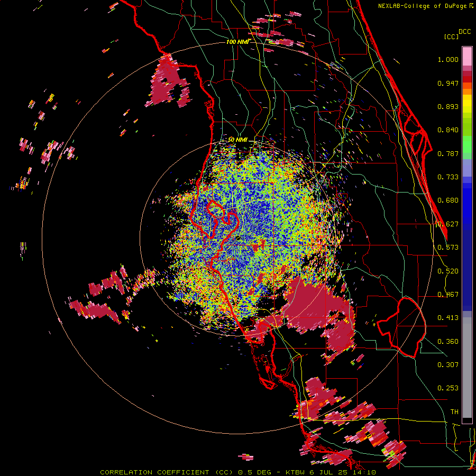Click the [CC] units label
476x476 pixels.
(451, 36)
